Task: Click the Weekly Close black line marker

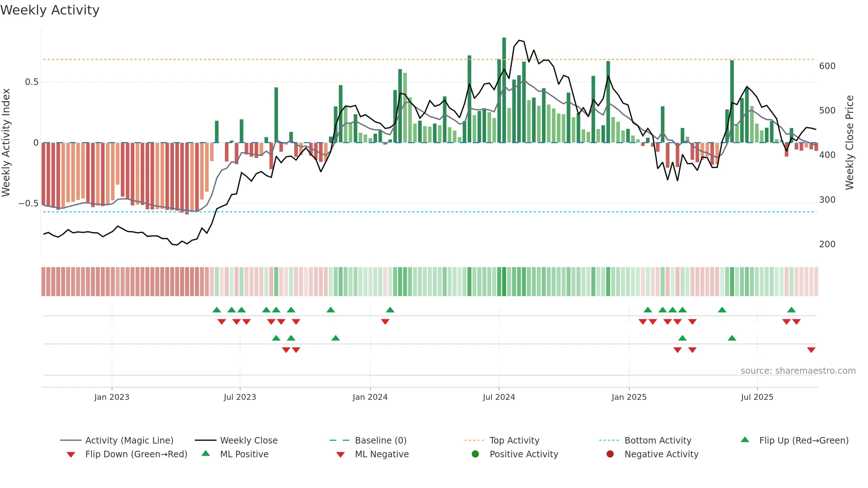Action: [205, 440]
